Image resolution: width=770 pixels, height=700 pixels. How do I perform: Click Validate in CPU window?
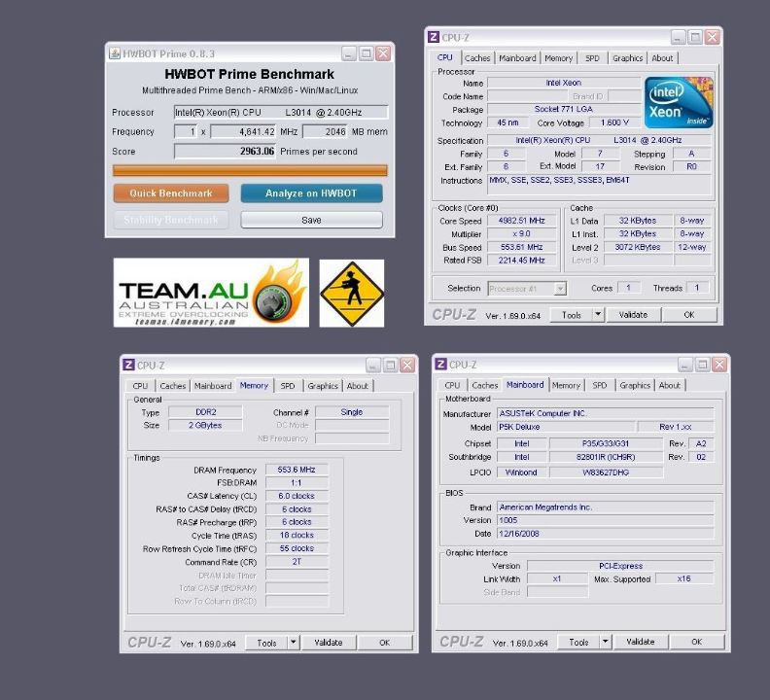click(633, 315)
